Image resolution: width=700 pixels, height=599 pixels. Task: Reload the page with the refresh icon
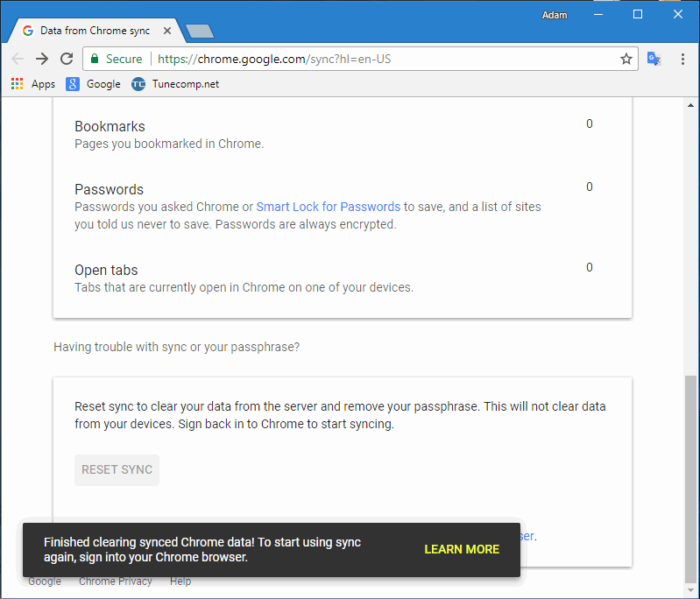coord(67,59)
